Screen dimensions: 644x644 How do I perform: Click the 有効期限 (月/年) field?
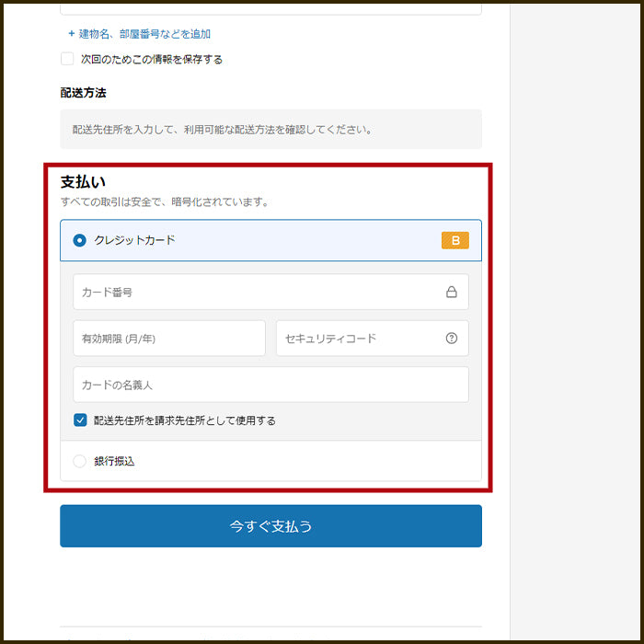pos(168,339)
